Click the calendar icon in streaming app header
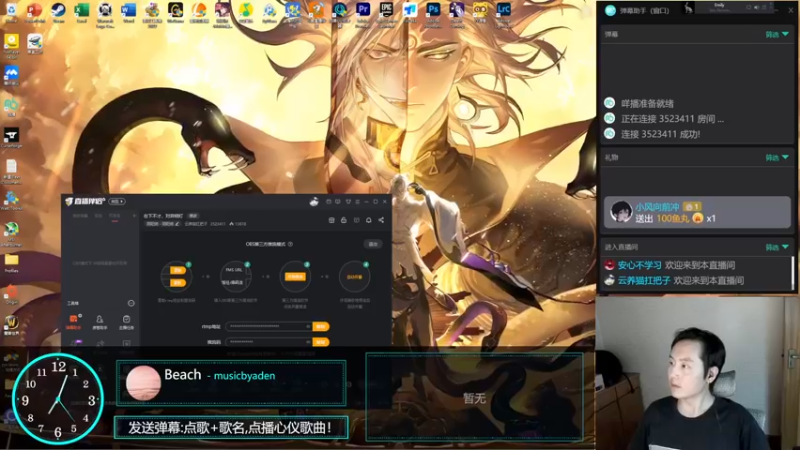The image size is (800, 450). click(331, 220)
